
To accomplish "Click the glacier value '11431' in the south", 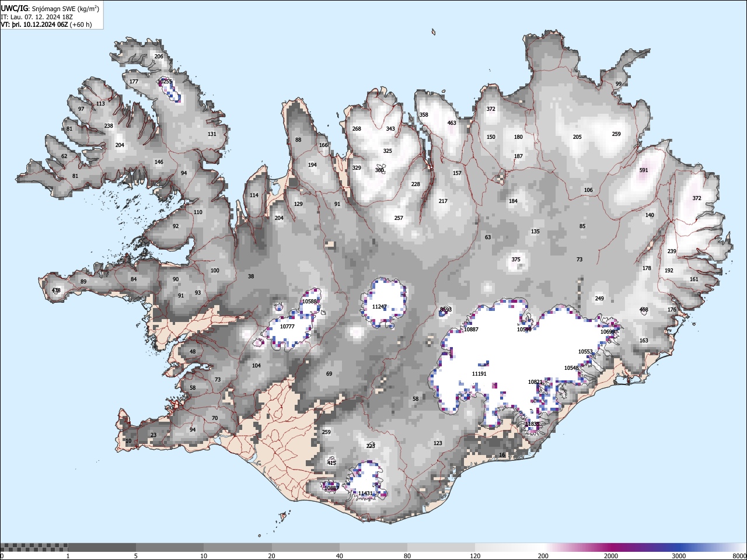I will pyautogui.click(x=365, y=494).
